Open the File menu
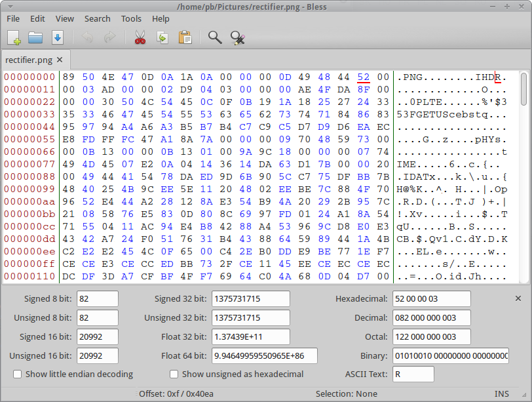 coord(13,19)
